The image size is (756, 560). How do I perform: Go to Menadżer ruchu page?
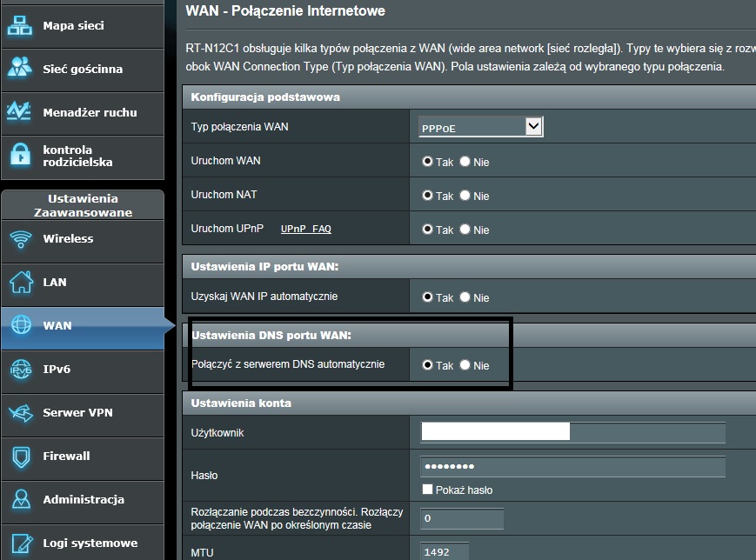tap(83, 113)
